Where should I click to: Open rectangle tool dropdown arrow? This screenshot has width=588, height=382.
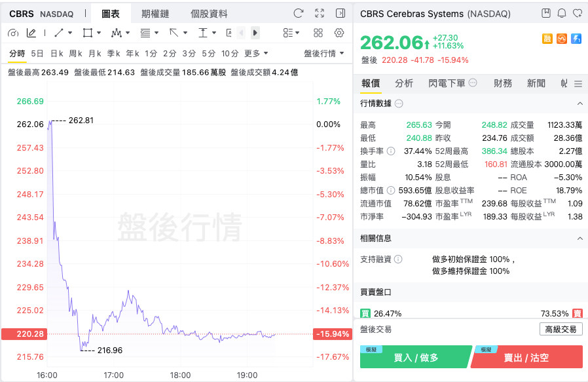pos(99,33)
